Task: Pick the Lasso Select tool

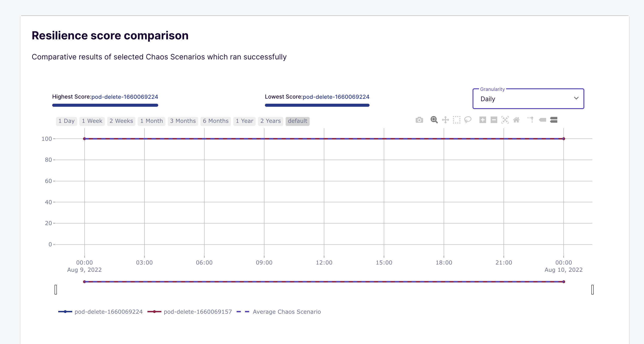Action: [x=468, y=120]
